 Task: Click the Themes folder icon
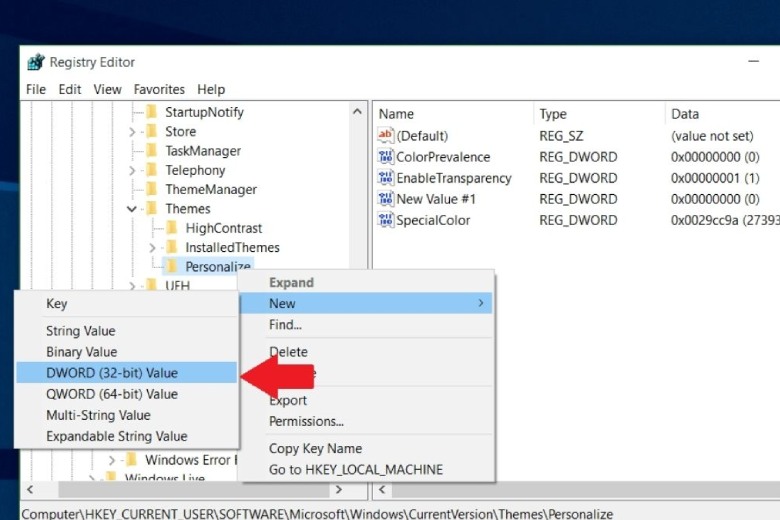tap(152, 208)
